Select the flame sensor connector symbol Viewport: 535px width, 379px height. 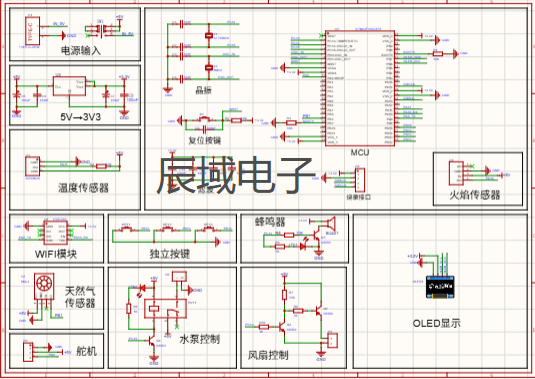pos(456,173)
